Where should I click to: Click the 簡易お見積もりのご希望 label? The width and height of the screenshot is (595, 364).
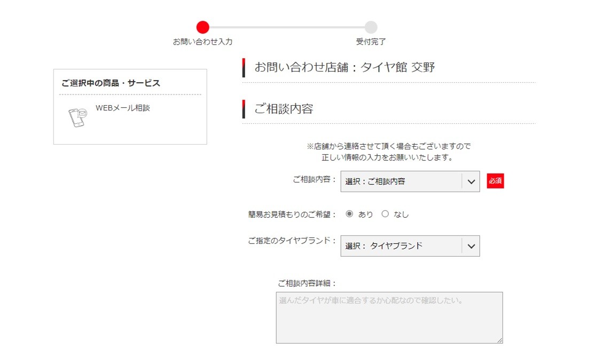[x=292, y=215]
